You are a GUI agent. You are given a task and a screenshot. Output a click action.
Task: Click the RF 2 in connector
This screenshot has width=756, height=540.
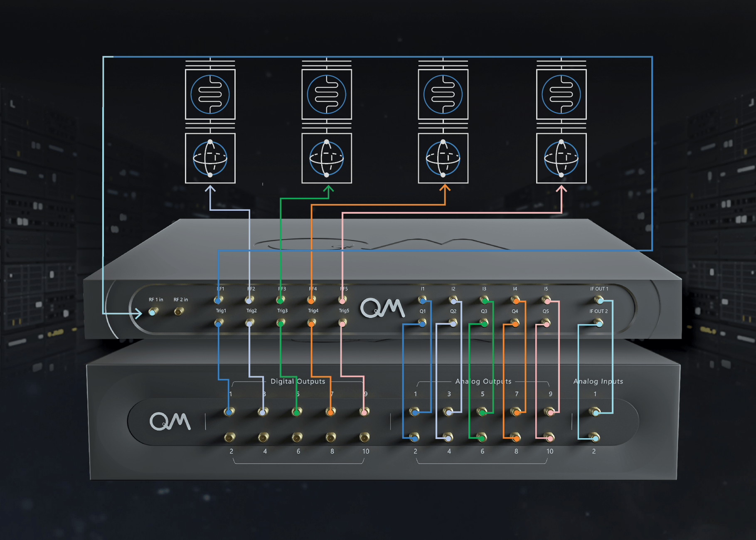179,311
